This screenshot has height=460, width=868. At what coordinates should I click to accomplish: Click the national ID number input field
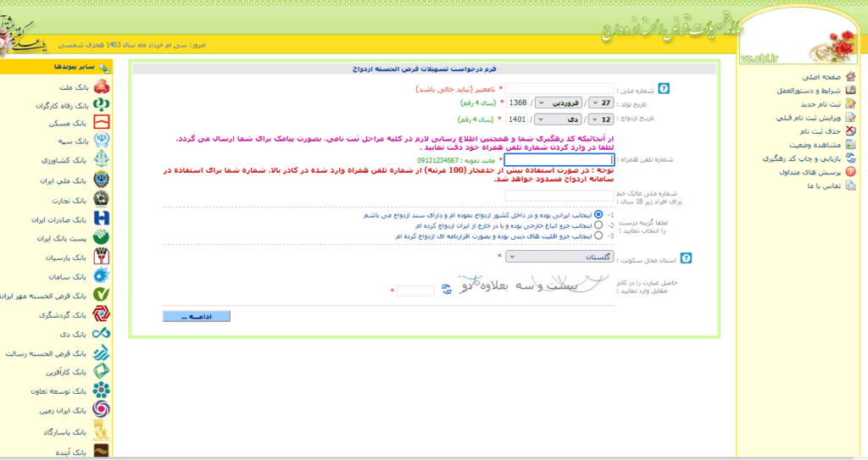559,89
